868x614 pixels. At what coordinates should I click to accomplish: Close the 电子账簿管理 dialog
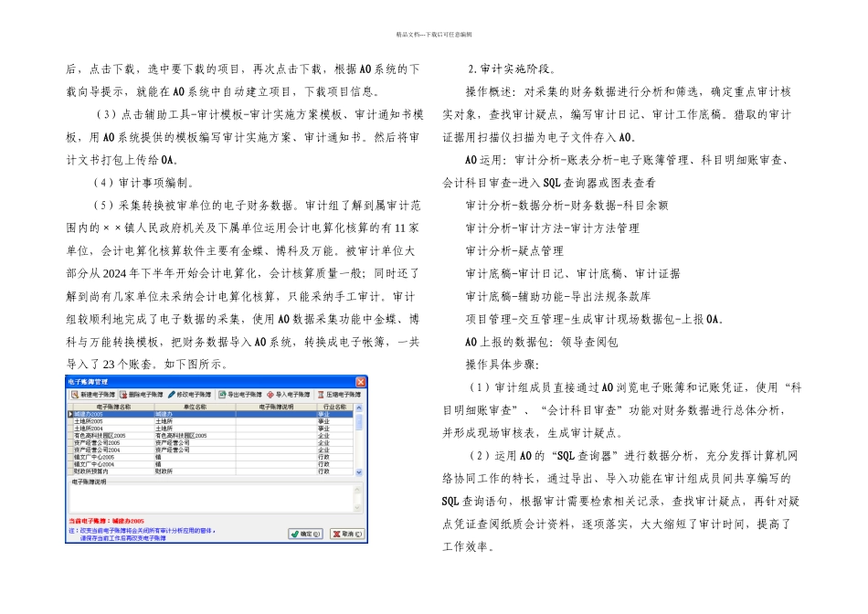point(360,382)
